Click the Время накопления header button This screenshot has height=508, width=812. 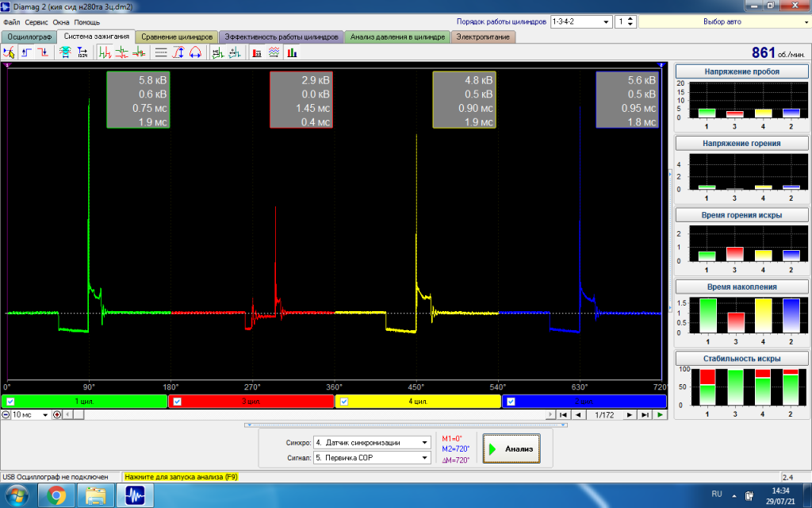tap(741, 287)
